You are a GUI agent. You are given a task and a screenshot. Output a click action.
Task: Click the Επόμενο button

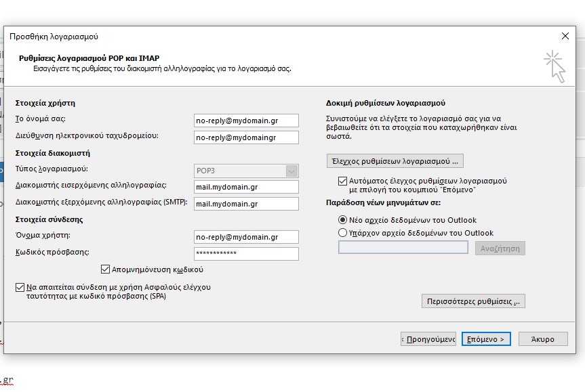click(x=486, y=339)
